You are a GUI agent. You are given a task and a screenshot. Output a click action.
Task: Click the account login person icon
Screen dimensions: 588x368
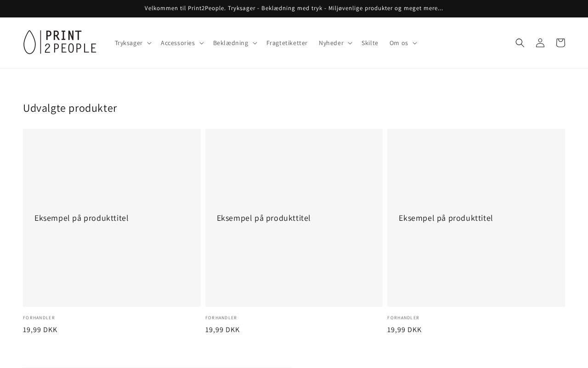point(540,43)
